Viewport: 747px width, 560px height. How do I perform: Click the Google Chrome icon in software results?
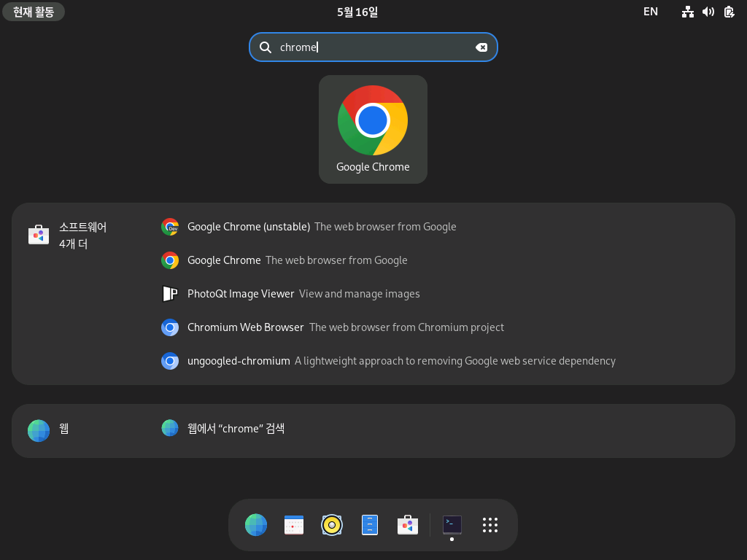point(170,260)
